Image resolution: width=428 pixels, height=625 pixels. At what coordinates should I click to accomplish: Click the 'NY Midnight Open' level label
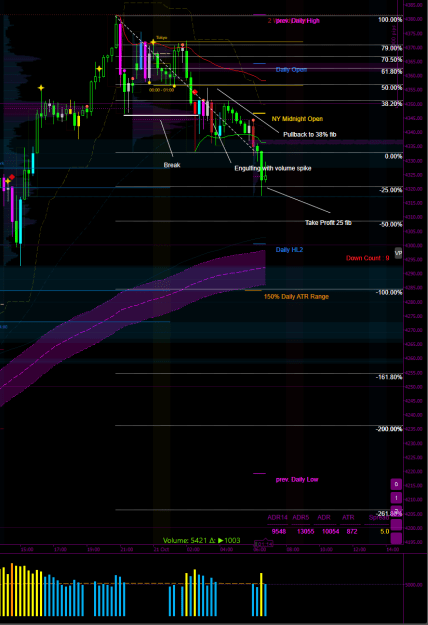(x=297, y=119)
